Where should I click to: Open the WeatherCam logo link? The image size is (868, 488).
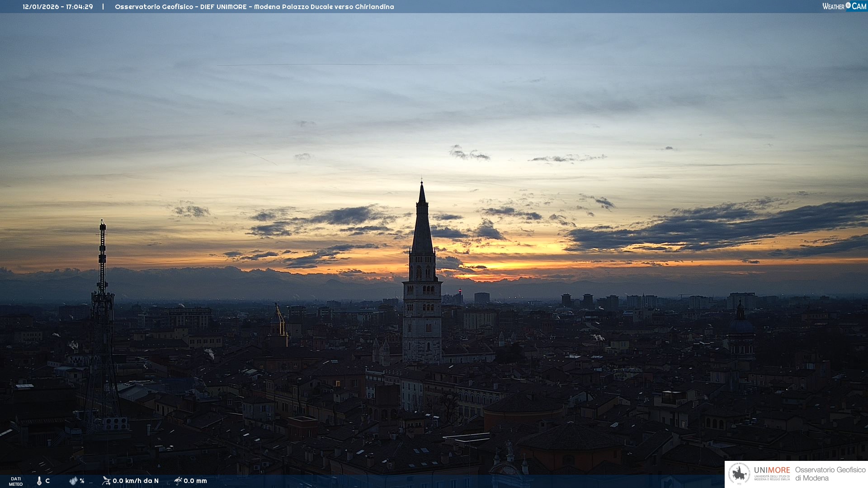click(844, 6)
